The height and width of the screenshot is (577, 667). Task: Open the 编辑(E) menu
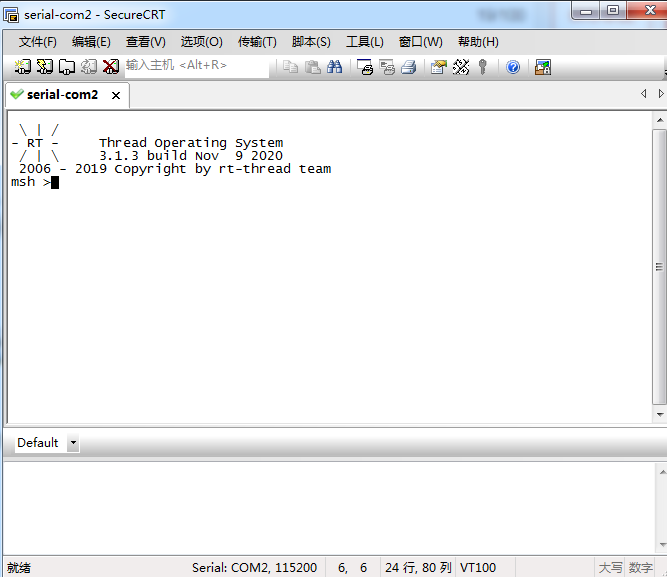(91, 42)
